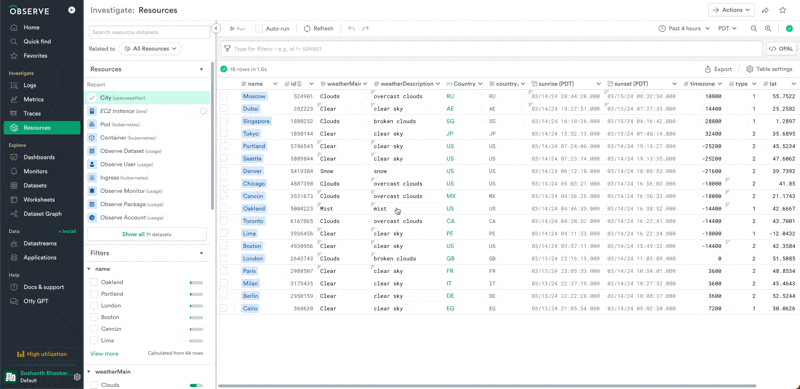Image resolution: width=800 pixels, height=389 pixels.
Task: Check the Lima filter checkbox
Action: (94, 341)
